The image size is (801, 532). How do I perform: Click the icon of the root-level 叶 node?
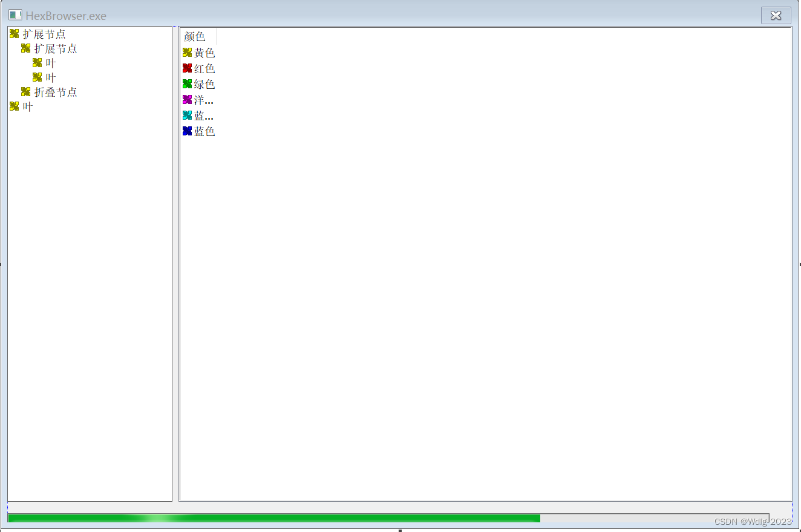pyautogui.click(x=15, y=106)
